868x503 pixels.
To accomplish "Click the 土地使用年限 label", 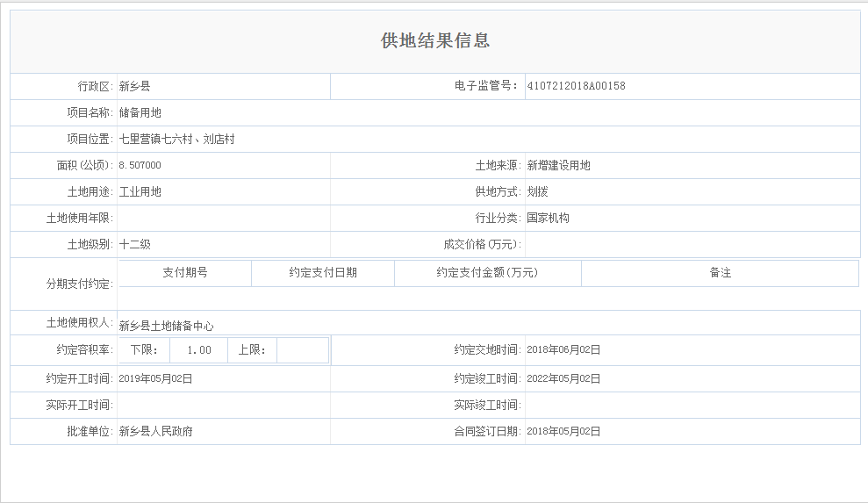I will click(80, 218).
